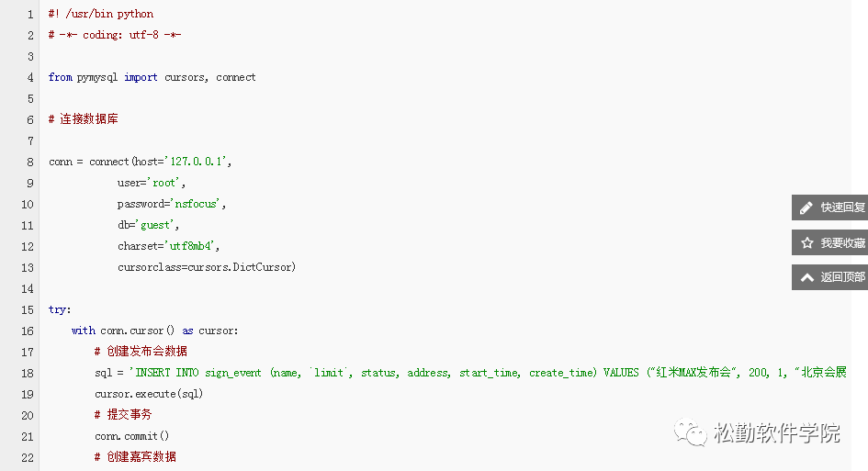Click line number 8 in the gutter
Image resolution: width=868 pixels, height=471 pixels.
tap(29, 162)
